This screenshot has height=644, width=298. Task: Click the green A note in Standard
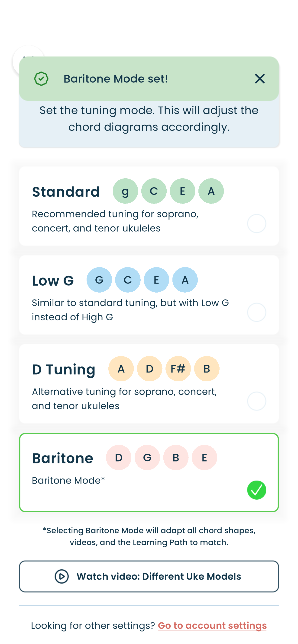[x=211, y=191]
